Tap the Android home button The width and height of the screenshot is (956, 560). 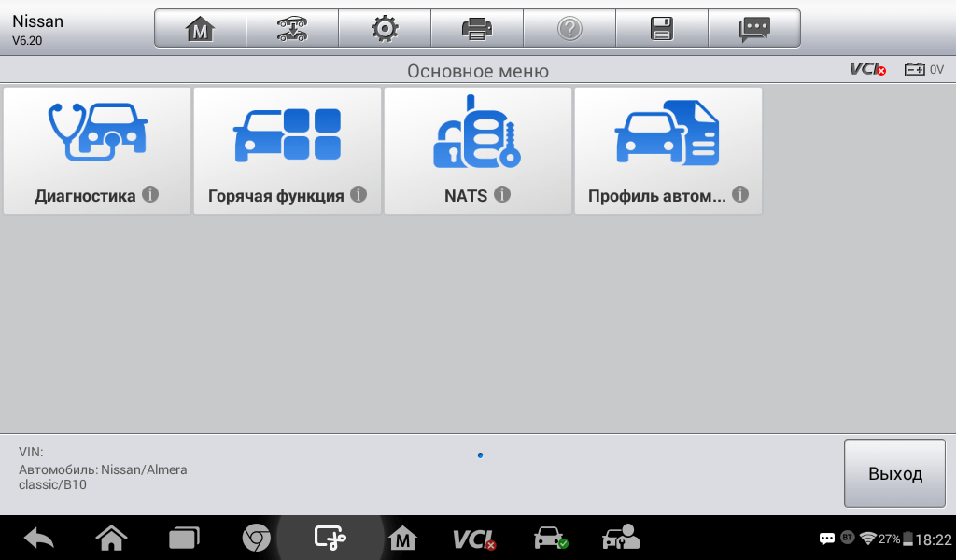point(112,539)
